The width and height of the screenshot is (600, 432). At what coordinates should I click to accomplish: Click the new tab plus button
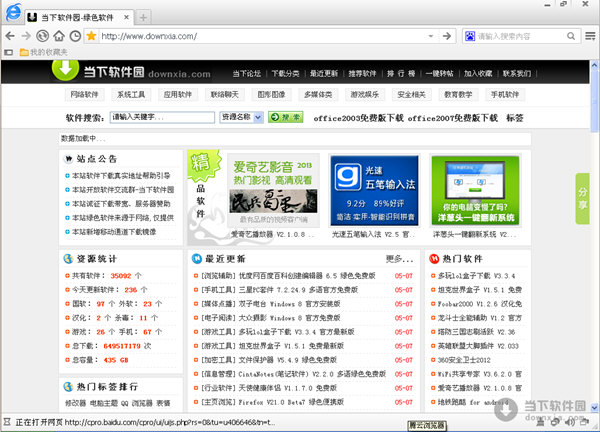click(x=144, y=18)
